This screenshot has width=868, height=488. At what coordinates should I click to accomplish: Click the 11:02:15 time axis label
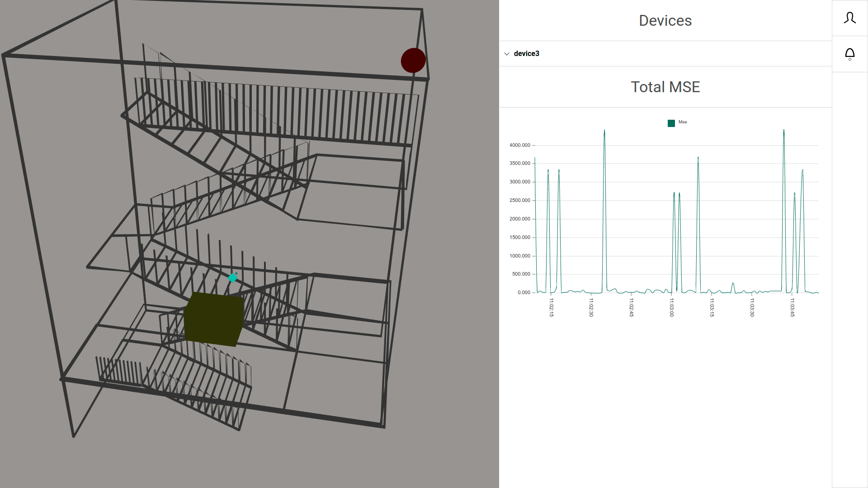551,307
